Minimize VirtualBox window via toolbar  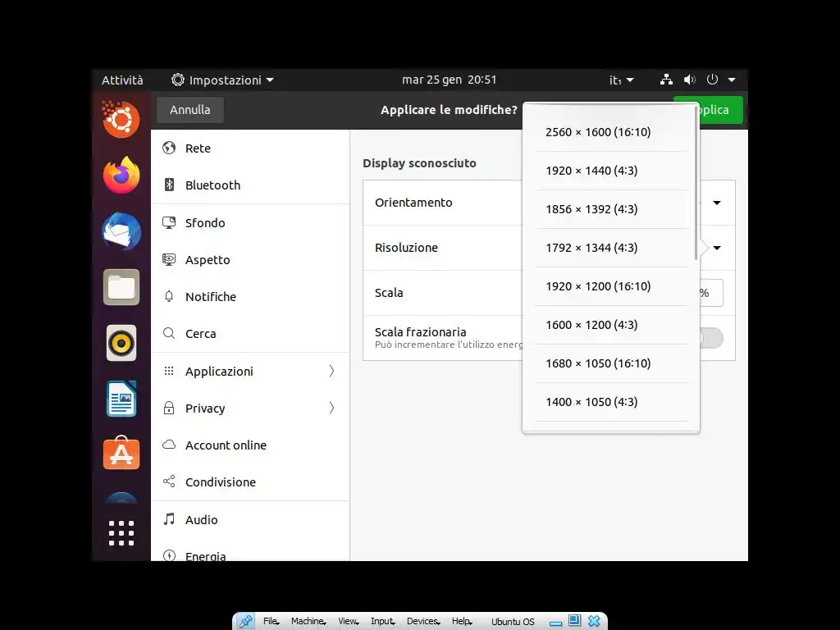pyautogui.click(x=555, y=622)
